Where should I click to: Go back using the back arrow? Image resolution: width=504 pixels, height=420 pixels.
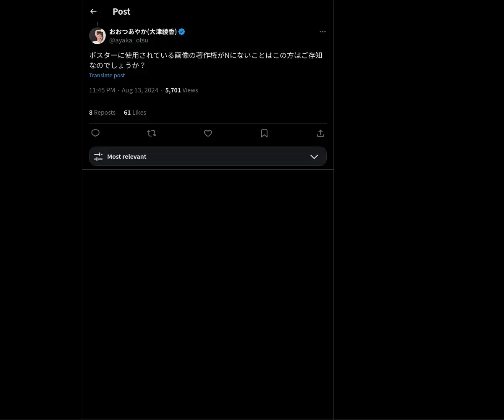93,11
